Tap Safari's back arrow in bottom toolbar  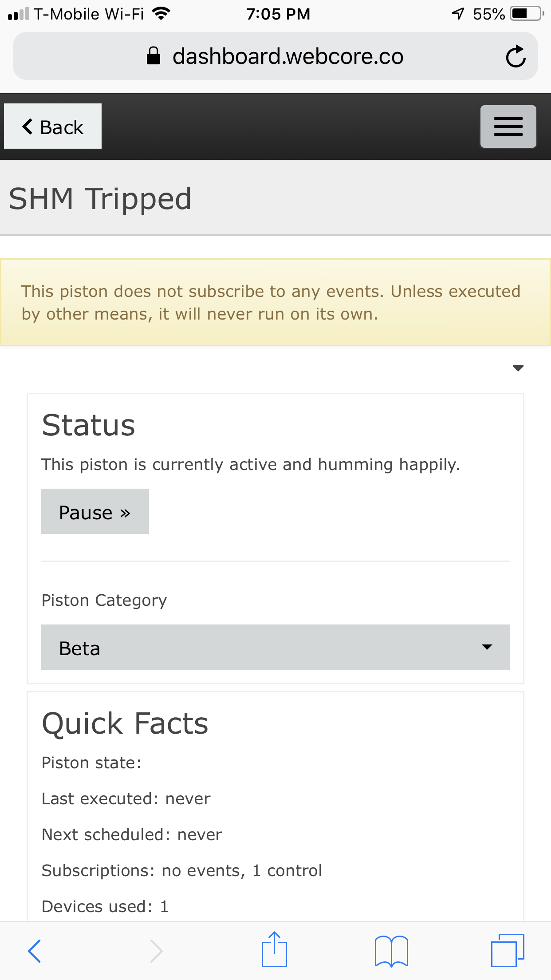click(x=34, y=951)
